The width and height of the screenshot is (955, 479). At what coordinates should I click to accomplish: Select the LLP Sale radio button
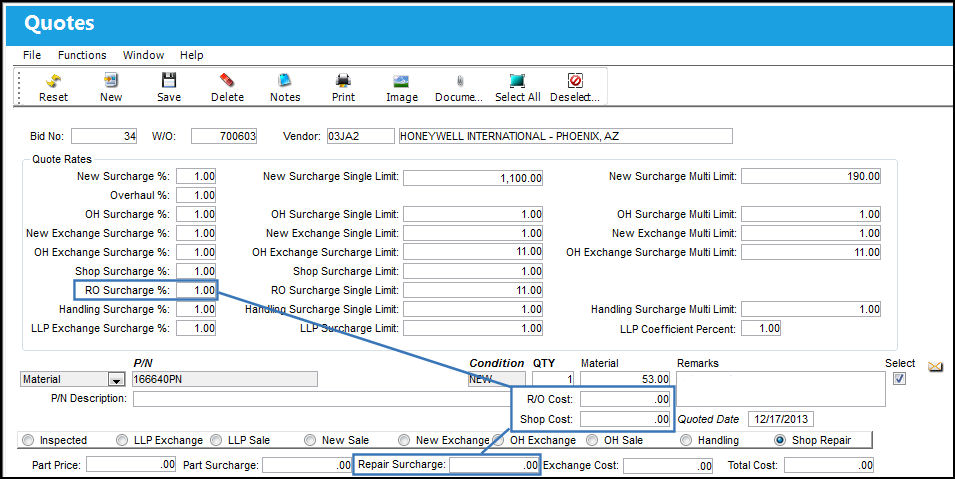tap(216, 440)
